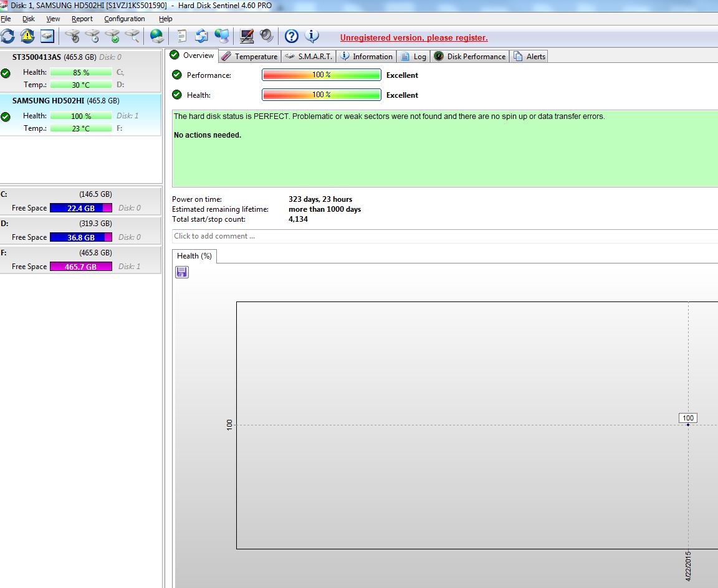Image resolution: width=718 pixels, height=588 pixels.
Task: Switch to the Log tab
Action: (x=413, y=56)
